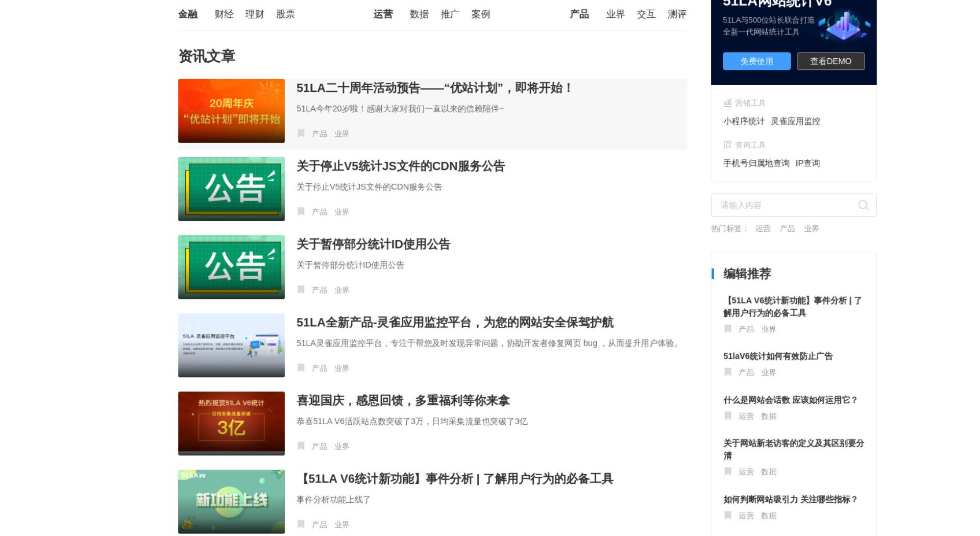Select hot tag 运营 below search box
Screen dimensions: 980x536
click(763, 229)
